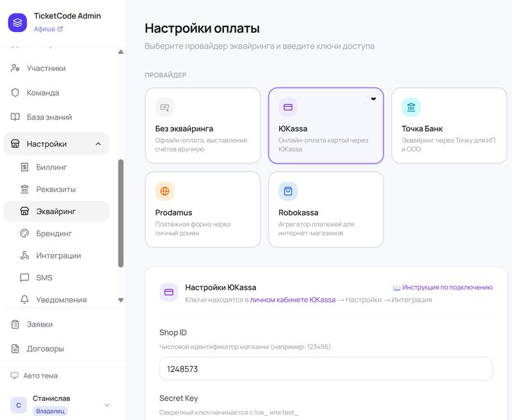The height and width of the screenshot is (420, 512).
Task: Click the TicketCode Admin logo icon
Action: pyautogui.click(x=17, y=22)
